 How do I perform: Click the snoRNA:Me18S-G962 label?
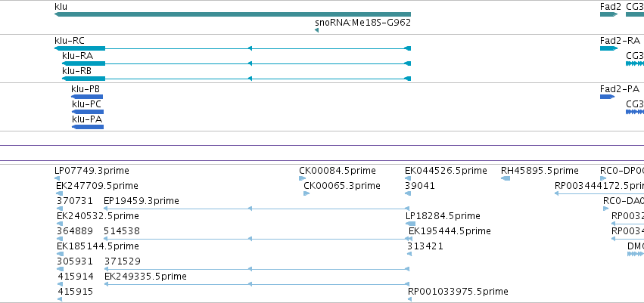tap(362, 22)
